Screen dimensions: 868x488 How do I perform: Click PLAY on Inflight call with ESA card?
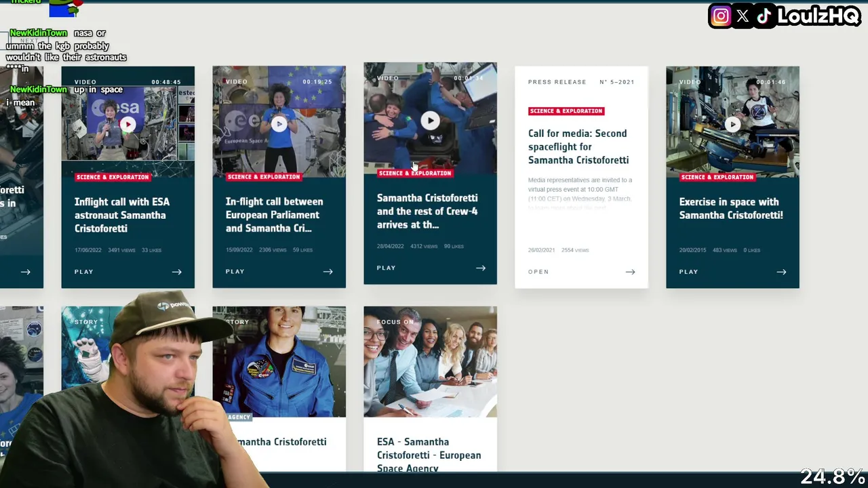[83, 272]
